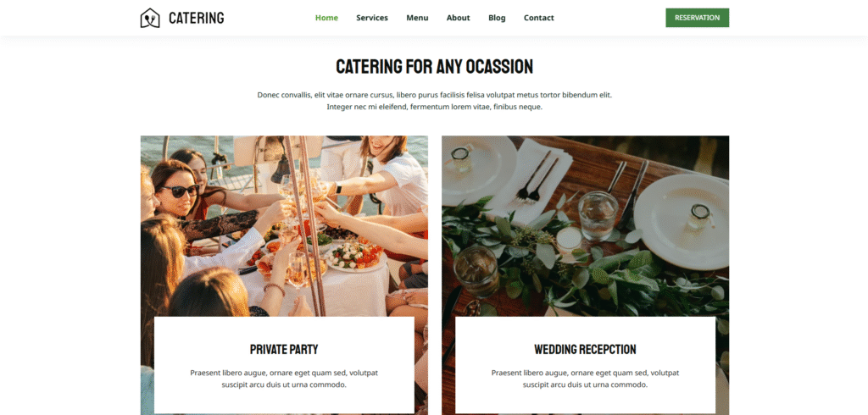Visit the Blog navigation item

[497, 18]
